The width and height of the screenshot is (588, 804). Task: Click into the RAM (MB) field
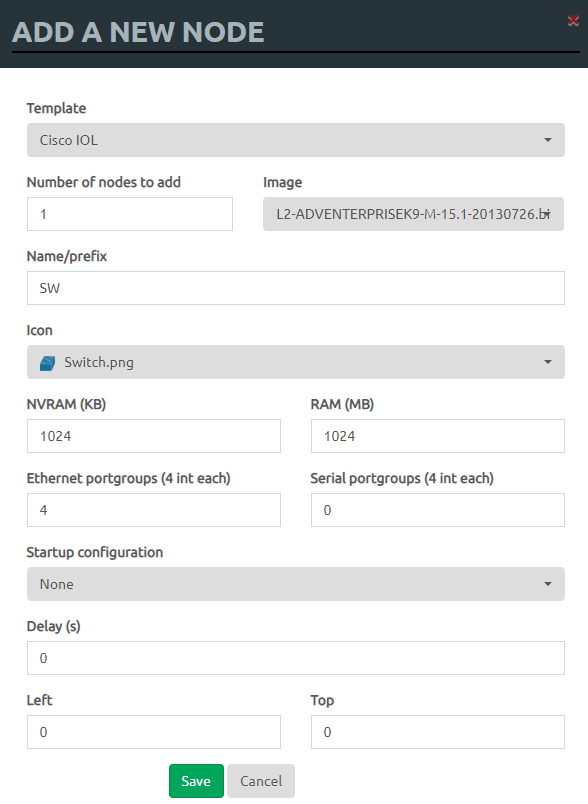[x=438, y=436]
